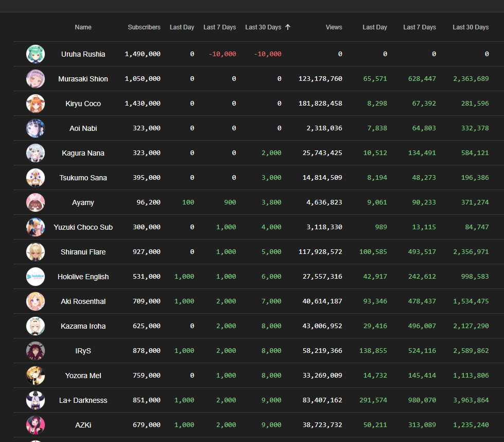Click the Aoi Nabi name
The image size is (504, 442).
point(83,128)
